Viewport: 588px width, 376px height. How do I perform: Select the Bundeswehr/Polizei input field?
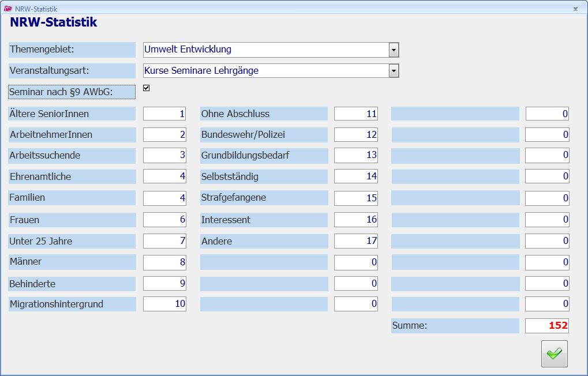tap(355, 135)
